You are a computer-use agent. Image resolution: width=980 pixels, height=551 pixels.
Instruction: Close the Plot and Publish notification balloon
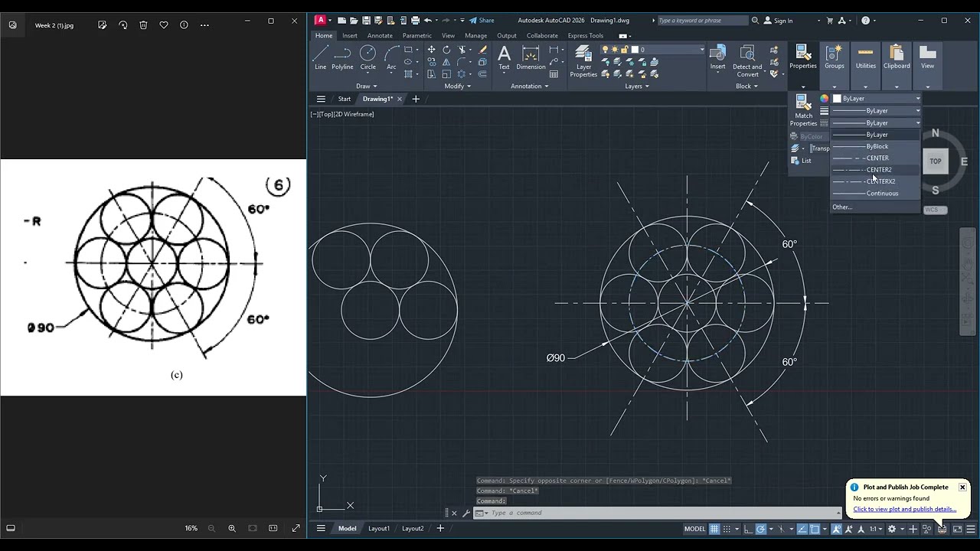(962, 487)
